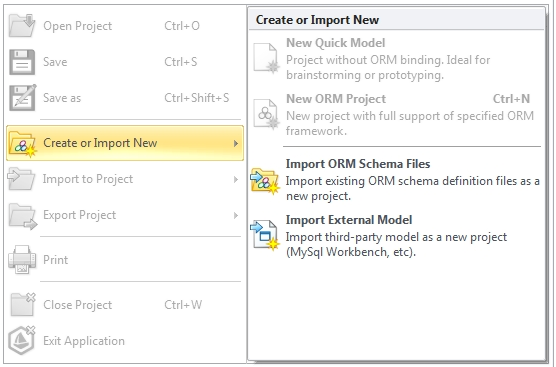This screenshot has width=556, height=367.
Task: Expand the Export Project submenu arrow
Action: coord(236,216)
